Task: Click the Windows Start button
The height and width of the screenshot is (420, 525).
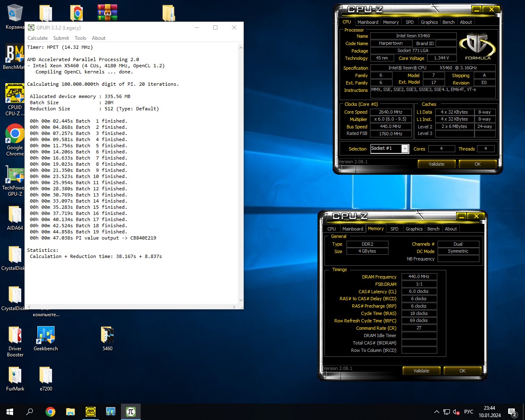Action: tap(10, 412)
